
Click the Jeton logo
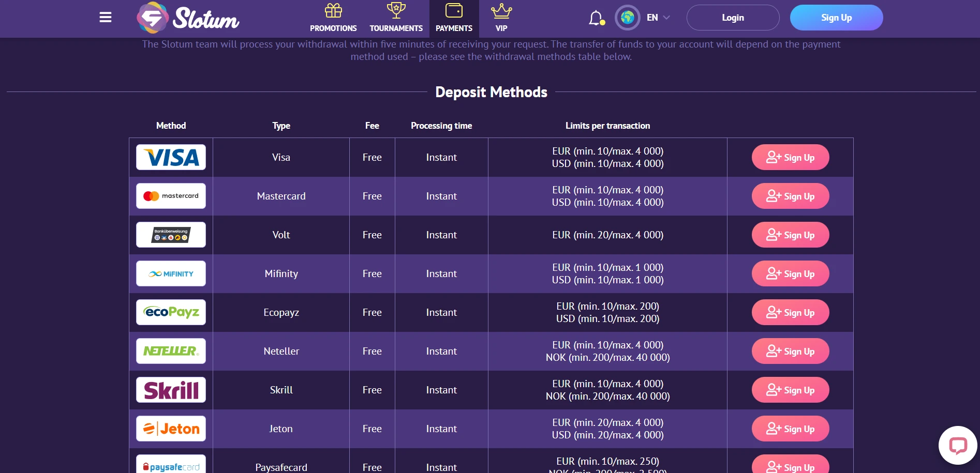point(171,429)
